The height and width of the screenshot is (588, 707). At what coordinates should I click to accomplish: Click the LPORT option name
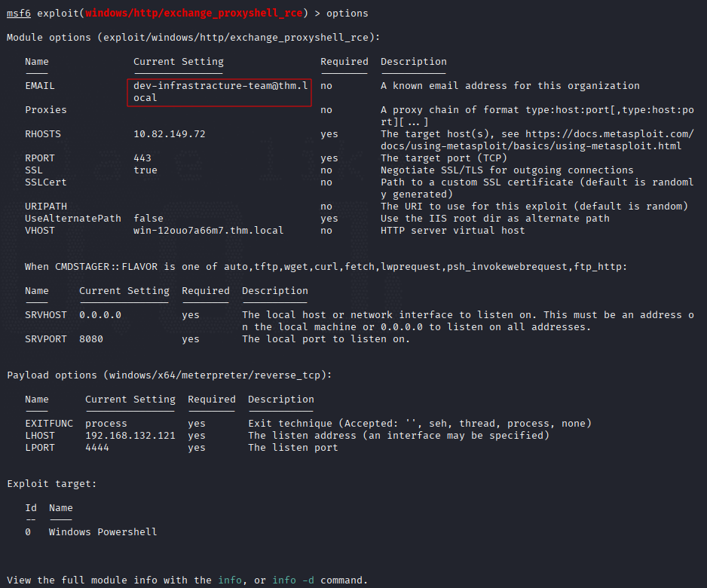click(40, 448)
